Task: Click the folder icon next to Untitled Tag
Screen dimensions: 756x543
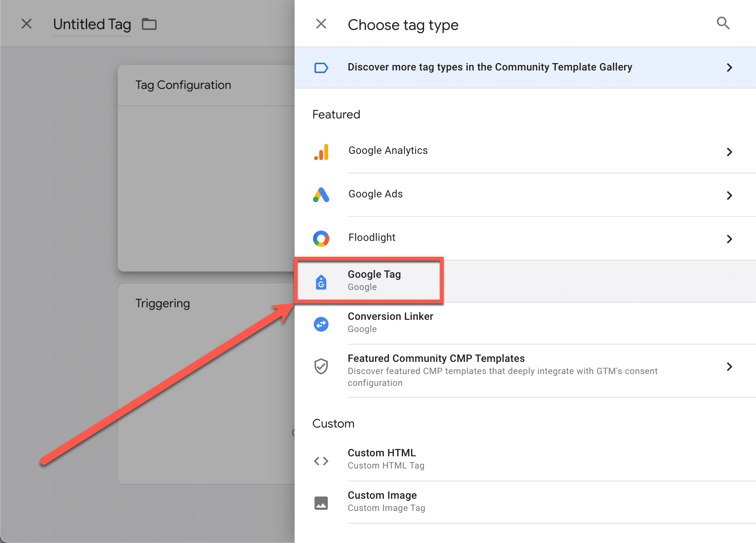Action: [149, 24]
